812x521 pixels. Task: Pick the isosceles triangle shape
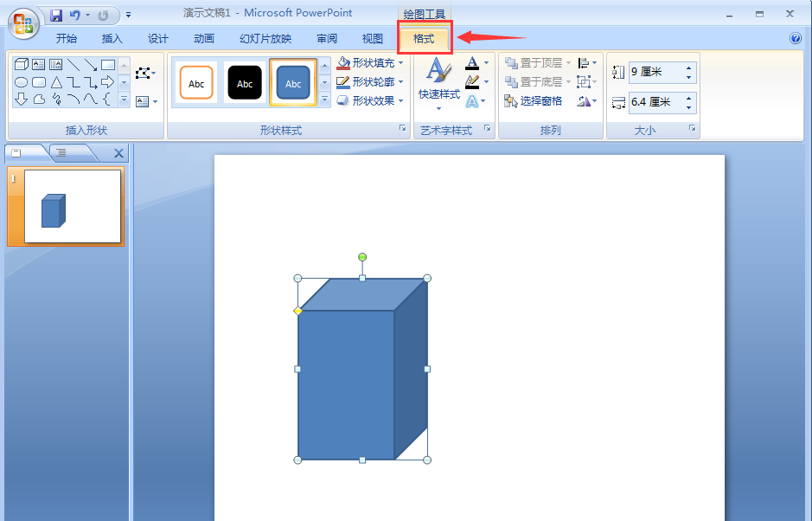(x=56, y=82)
